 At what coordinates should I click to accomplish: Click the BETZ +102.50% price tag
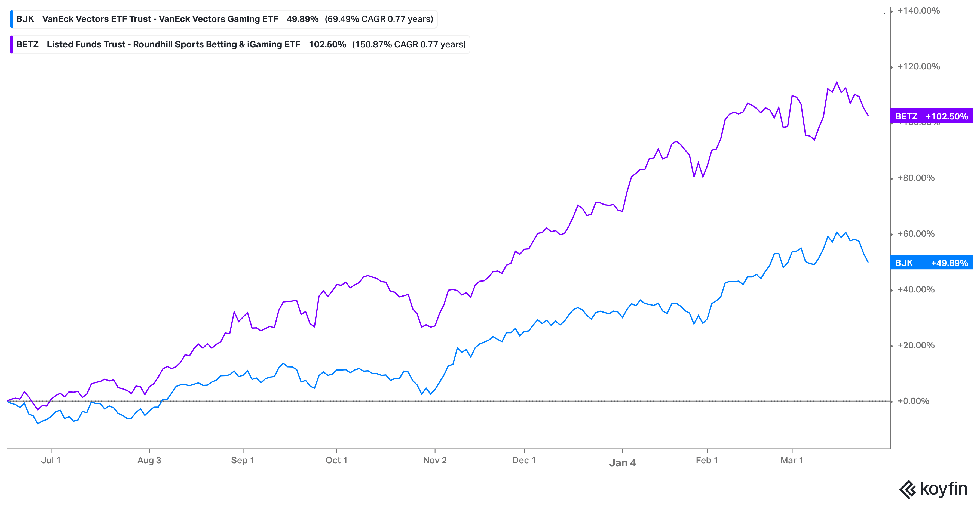point(932,116)
